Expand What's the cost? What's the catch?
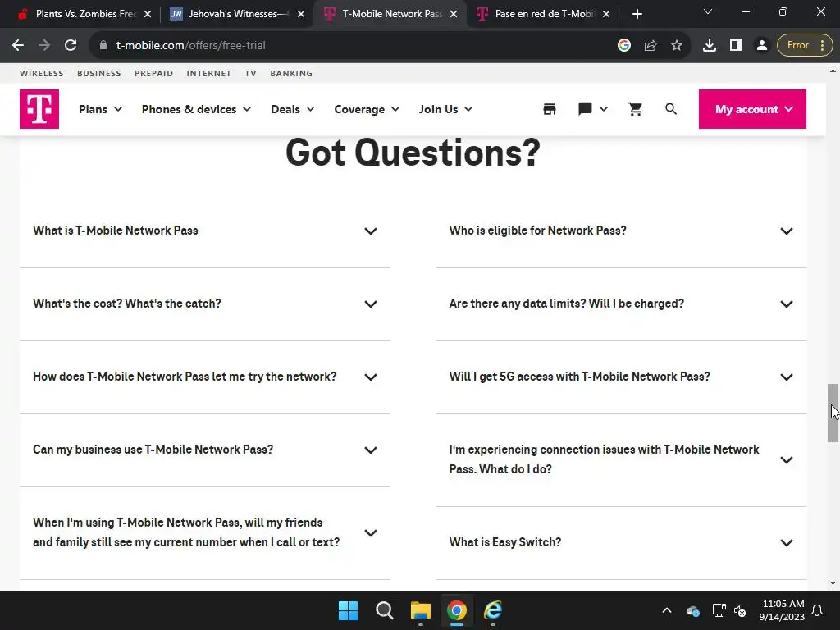The height and width of the screenshot is (630, 840). pyautogui.click(x=204, y=304)
